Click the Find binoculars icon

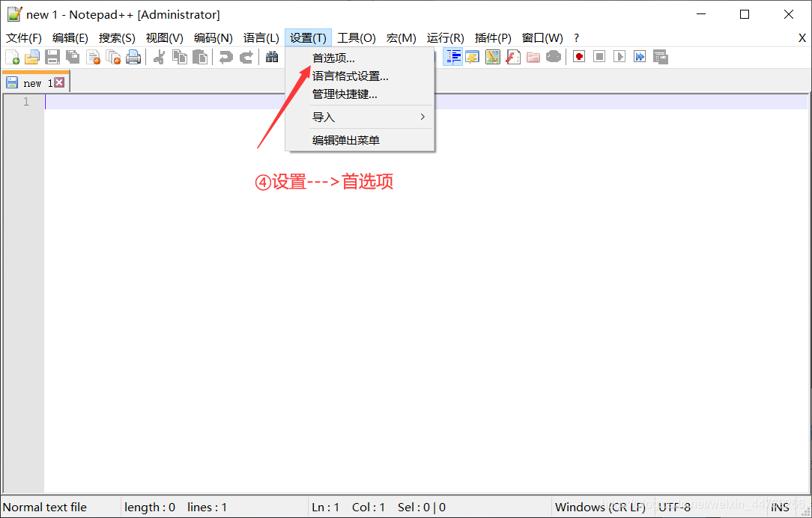272,57
